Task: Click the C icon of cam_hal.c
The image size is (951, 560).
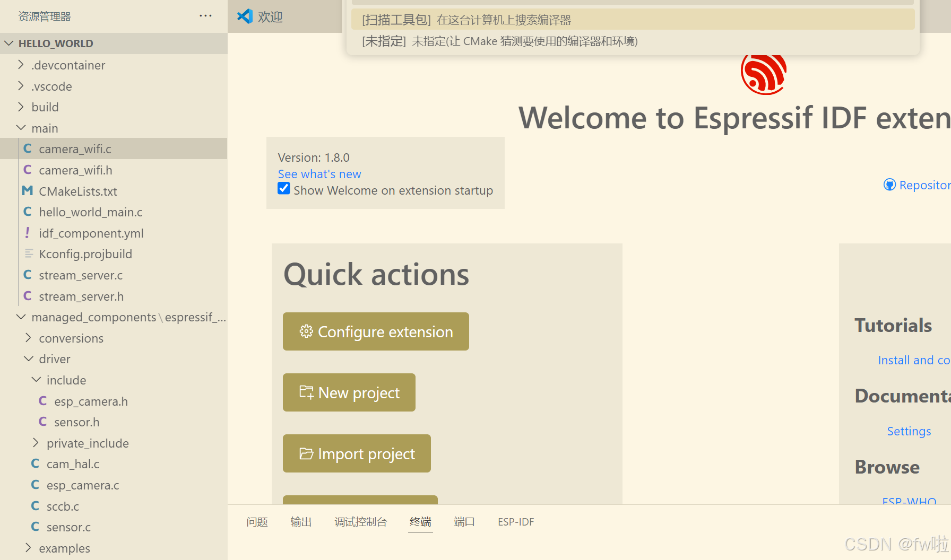Action: (x=35, y=463)
